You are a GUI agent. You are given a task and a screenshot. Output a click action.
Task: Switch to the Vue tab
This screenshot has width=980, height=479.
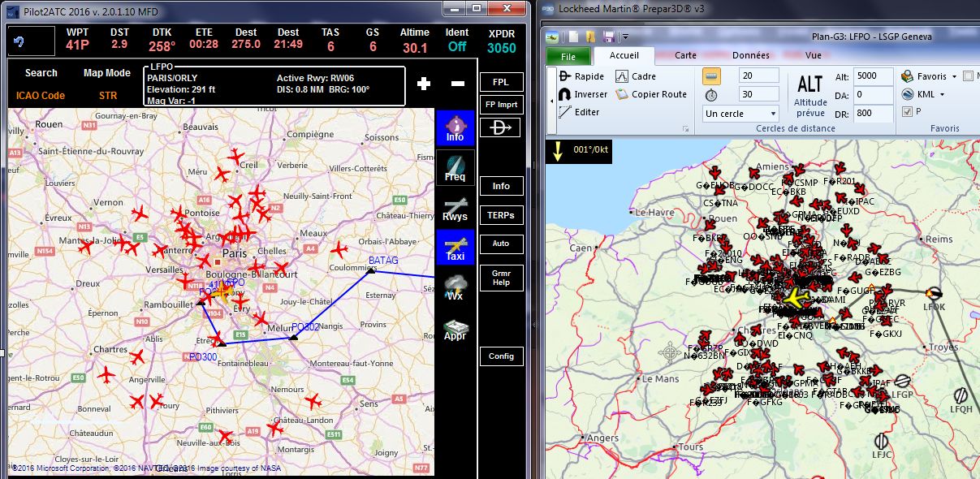[x=813, y=56]
